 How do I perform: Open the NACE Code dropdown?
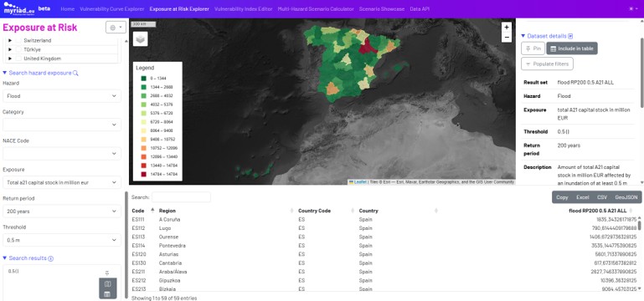[62, 154]
